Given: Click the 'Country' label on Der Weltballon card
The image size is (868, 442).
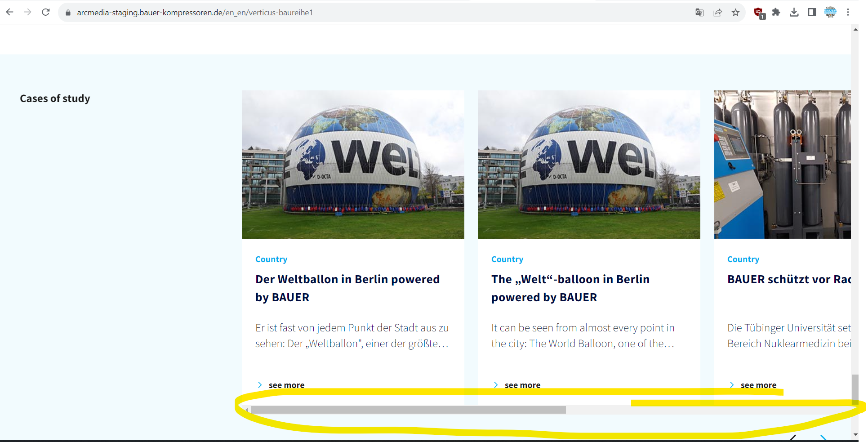Looking at the screenshot, I should point(271,259).
